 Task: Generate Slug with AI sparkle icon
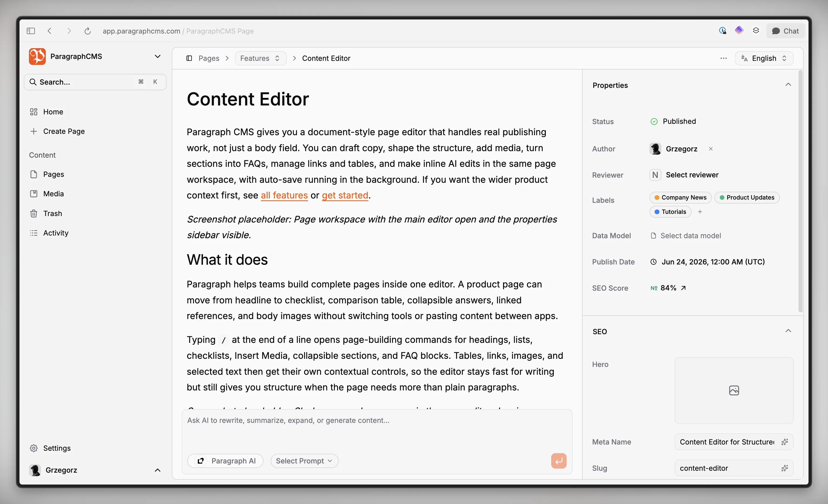(x=785, y=468)
